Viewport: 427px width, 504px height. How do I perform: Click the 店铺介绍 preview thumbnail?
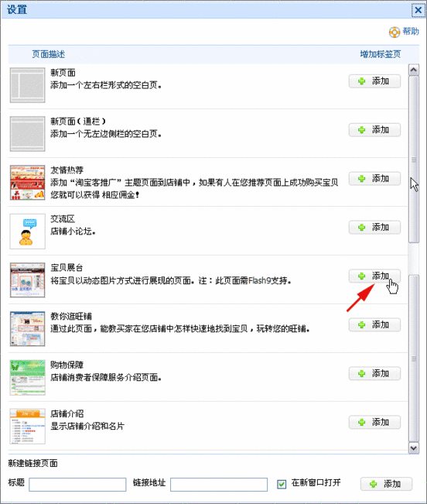point(27,427)
